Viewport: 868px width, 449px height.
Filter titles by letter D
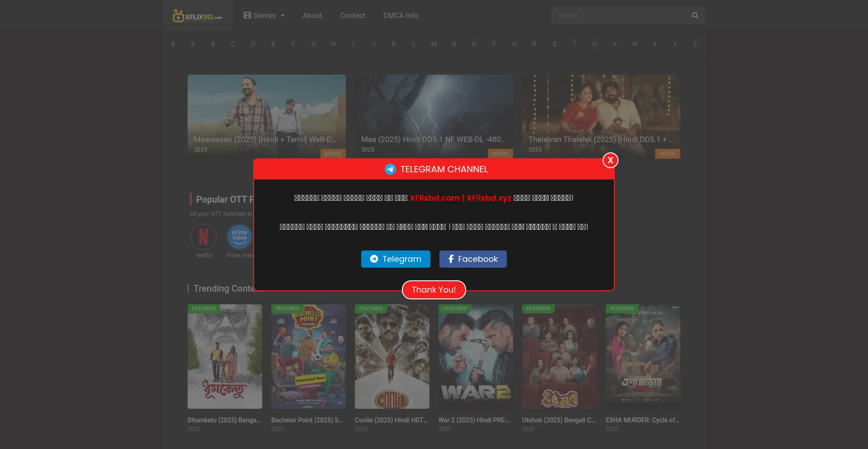point(253,44)
